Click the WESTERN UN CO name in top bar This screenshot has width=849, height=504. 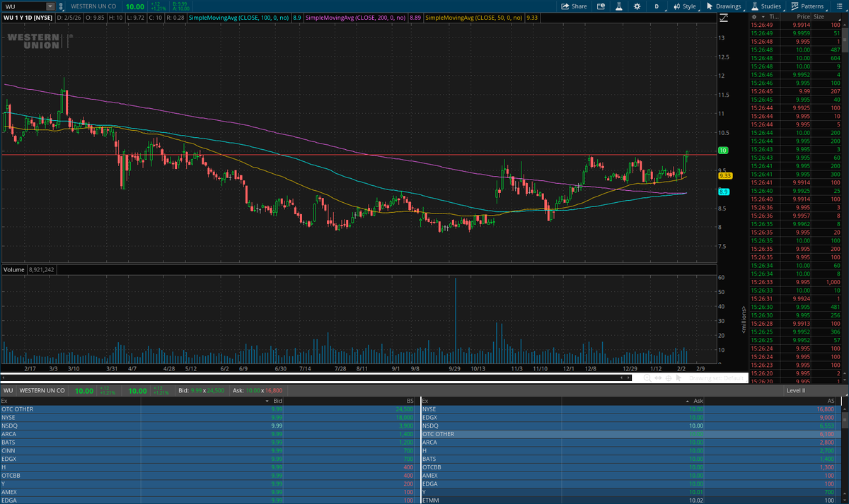click(93, 6)
